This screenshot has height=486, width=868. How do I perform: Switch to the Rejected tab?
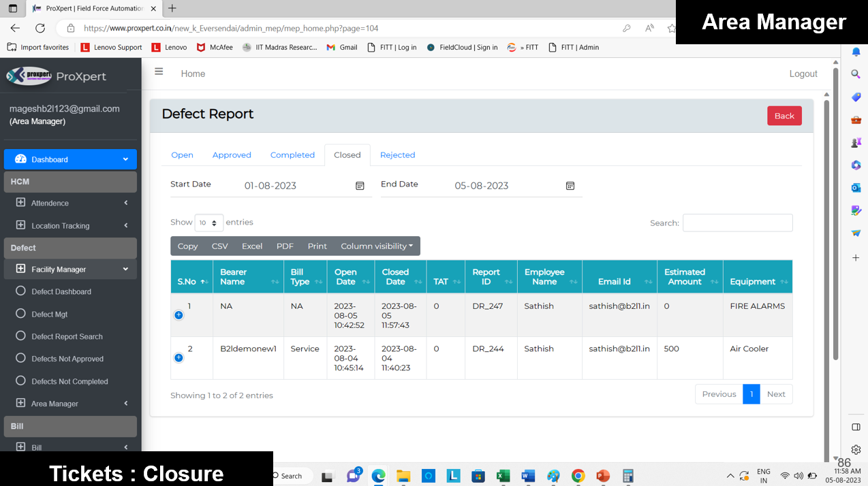pyautogui.click(x=397, y=155)
